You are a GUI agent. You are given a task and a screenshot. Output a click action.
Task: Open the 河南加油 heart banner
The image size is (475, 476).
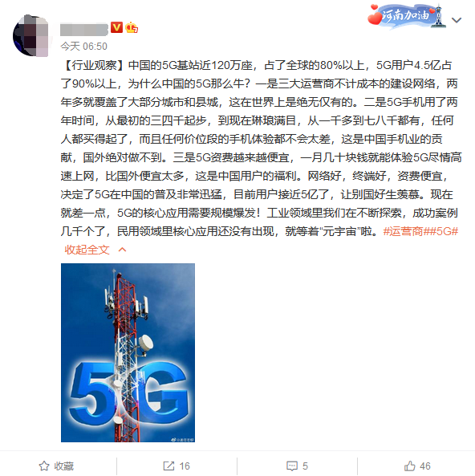point(407,16)
